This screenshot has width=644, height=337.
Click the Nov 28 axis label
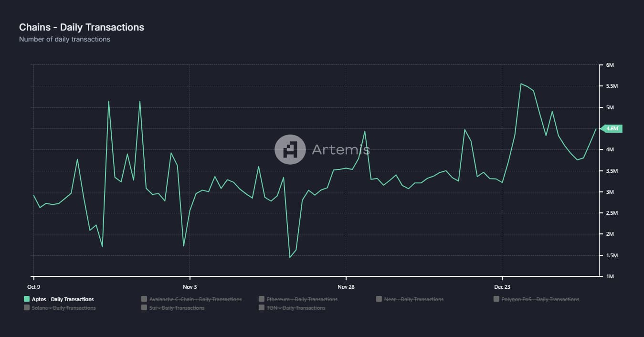click(x=345, y=287)
